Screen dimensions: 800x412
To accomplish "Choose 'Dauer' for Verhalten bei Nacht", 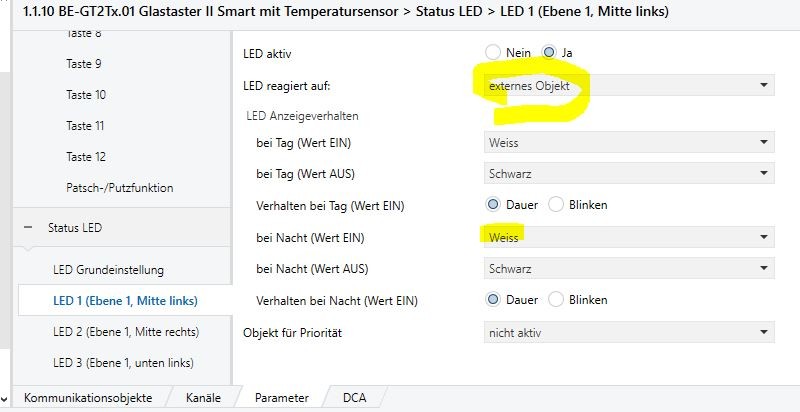I will [493, 300].
